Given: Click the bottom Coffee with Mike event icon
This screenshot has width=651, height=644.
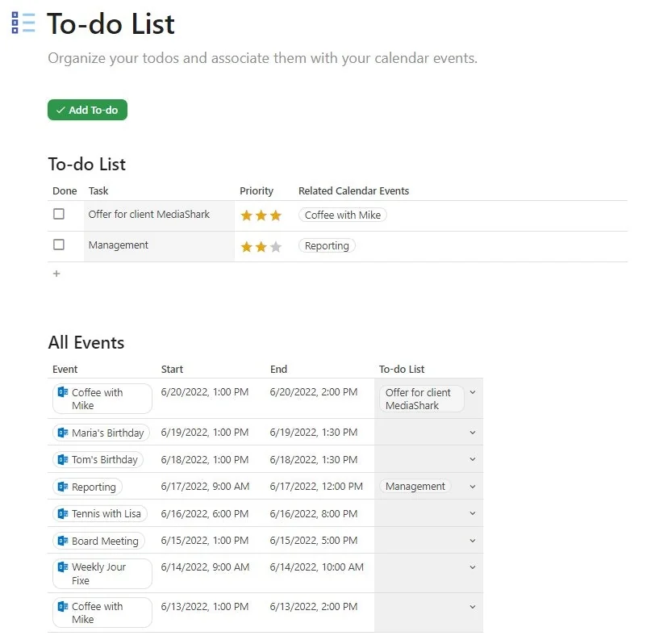Looking at the screenshot, I should click(65, 607).
